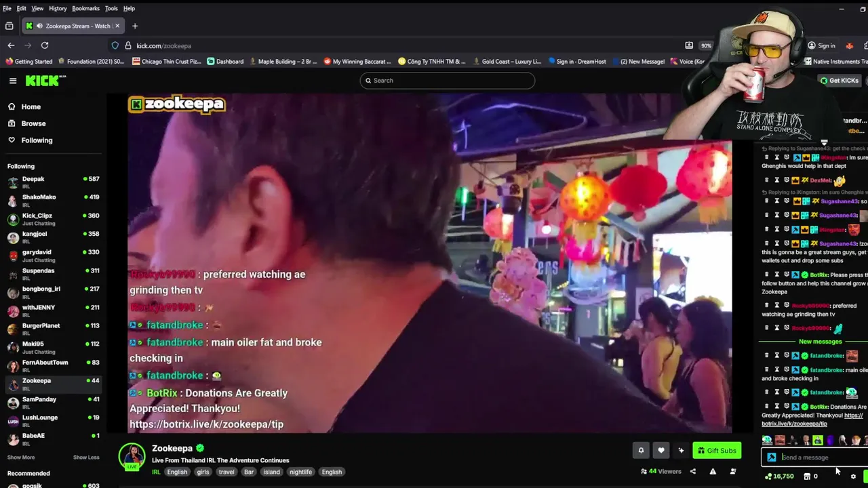Click moderator badge icon in chat input
The image size is (868, 488).
point(771,457)
